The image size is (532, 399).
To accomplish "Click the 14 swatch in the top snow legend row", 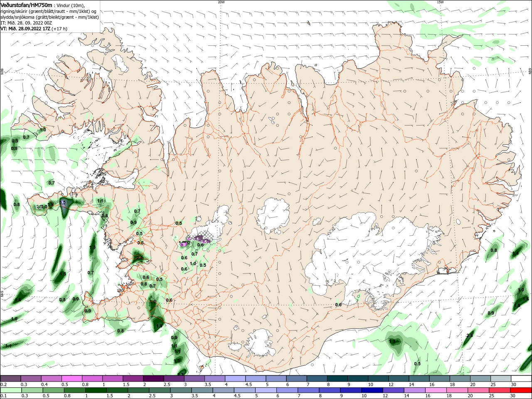I will [419, 378].
